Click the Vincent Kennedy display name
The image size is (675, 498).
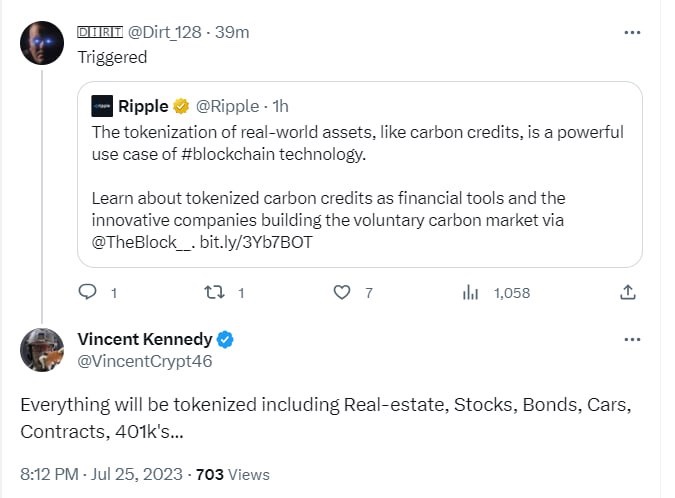tap(145, 339)
